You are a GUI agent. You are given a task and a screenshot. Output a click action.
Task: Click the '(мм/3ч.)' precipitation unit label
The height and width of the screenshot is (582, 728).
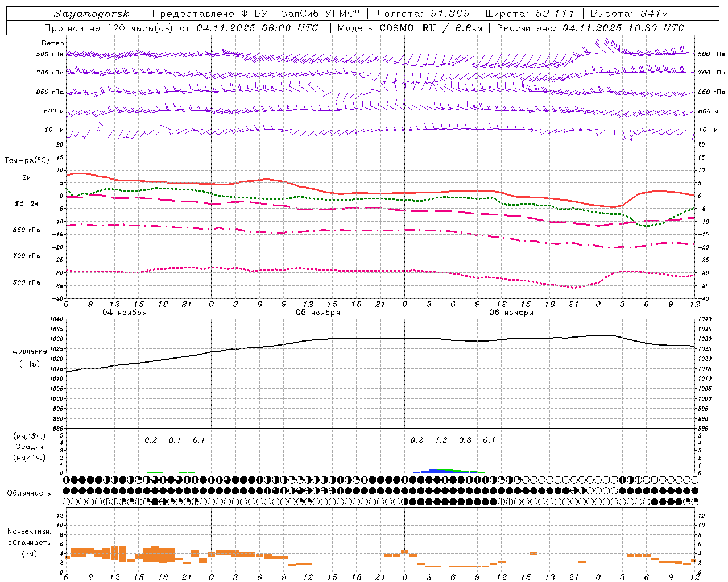tap(30, 436)
